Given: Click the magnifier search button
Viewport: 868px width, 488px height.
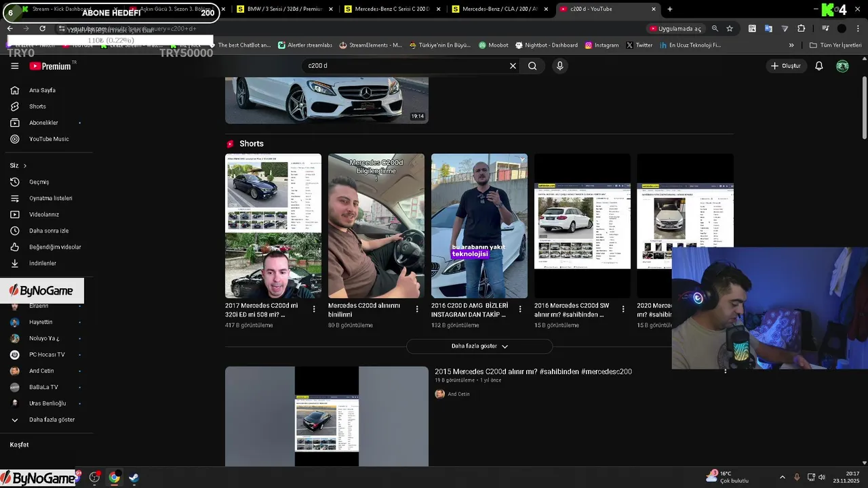Looking at the screenshot, I should 532,66.
